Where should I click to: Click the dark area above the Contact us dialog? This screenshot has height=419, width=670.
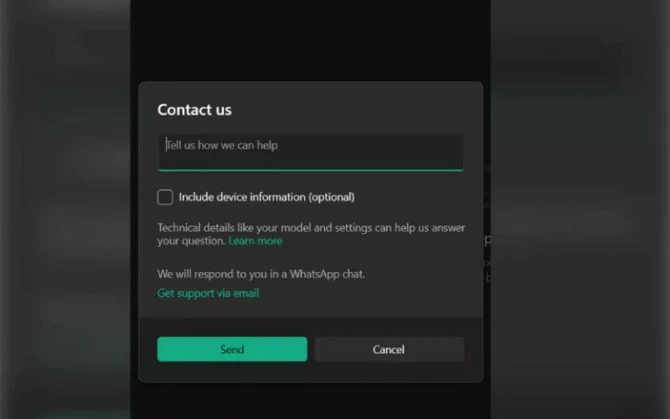pos(311,41)
